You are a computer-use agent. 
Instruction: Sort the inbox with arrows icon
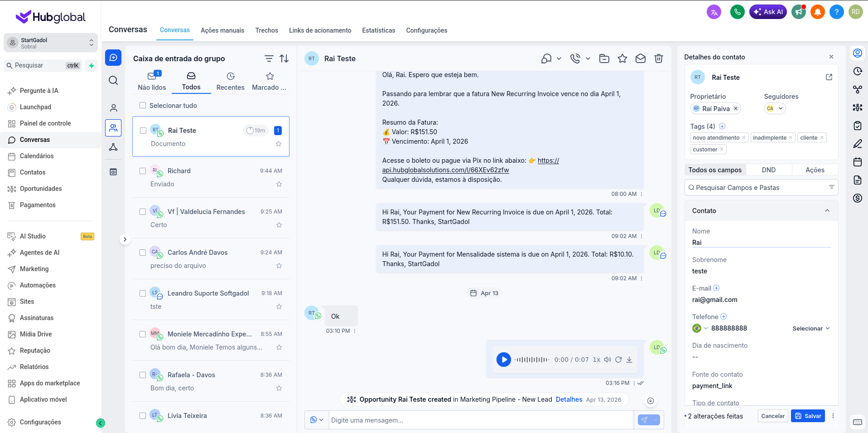pyautogui.click(x=284, y=58)
